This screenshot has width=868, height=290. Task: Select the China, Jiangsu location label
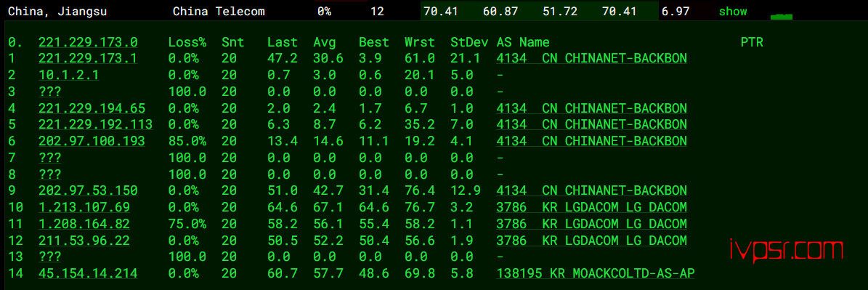57,12
